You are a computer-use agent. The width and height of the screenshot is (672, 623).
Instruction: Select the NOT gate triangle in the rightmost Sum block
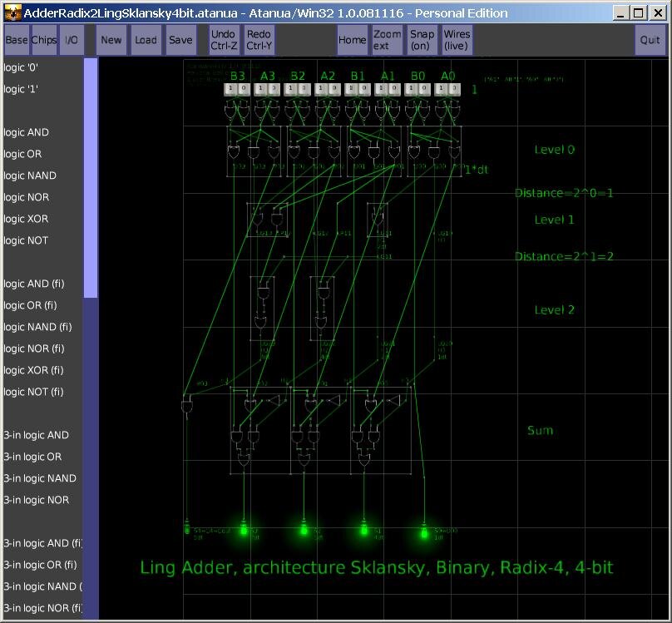(394, 401)
